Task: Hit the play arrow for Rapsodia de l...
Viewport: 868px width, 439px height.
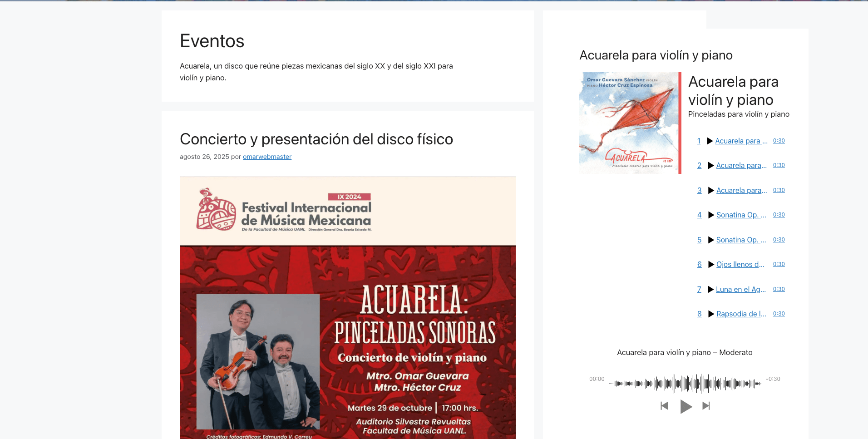Action: point(711,314)
